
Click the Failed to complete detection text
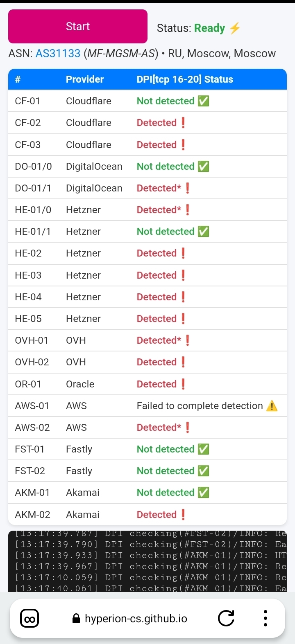pos(200,406)
